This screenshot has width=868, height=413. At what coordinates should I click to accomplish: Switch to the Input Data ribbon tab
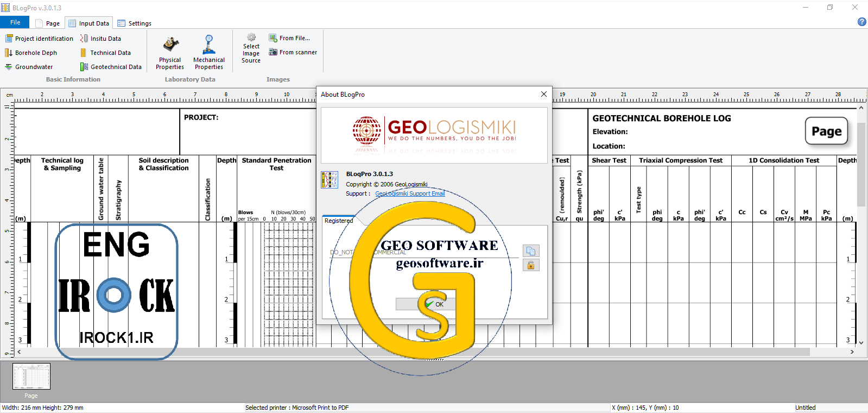88,23
